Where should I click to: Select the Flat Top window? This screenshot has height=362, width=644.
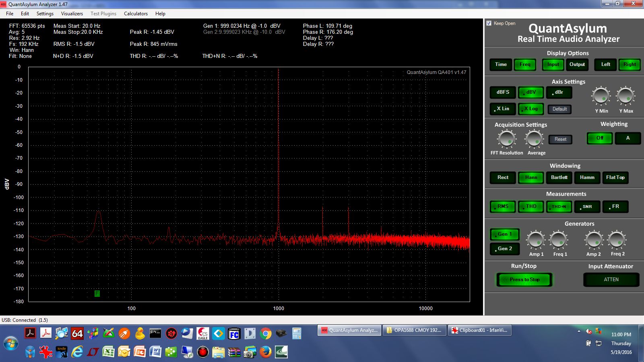click(615, 177)
